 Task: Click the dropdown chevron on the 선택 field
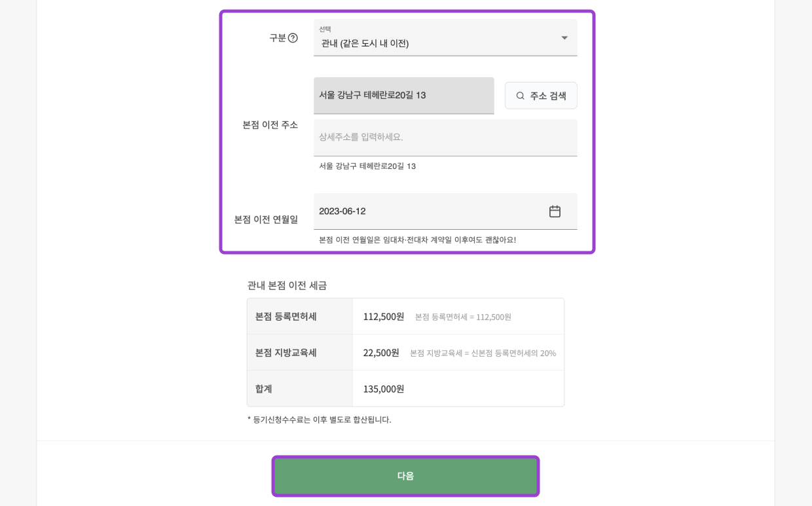point(564,37)
